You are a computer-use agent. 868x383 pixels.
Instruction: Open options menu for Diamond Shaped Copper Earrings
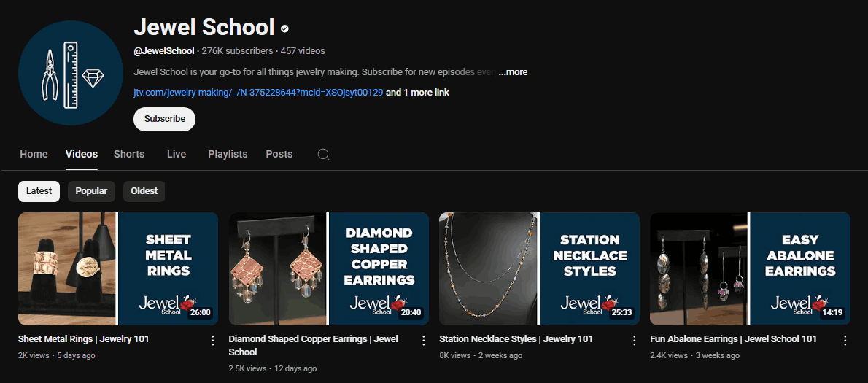[424, 341]
